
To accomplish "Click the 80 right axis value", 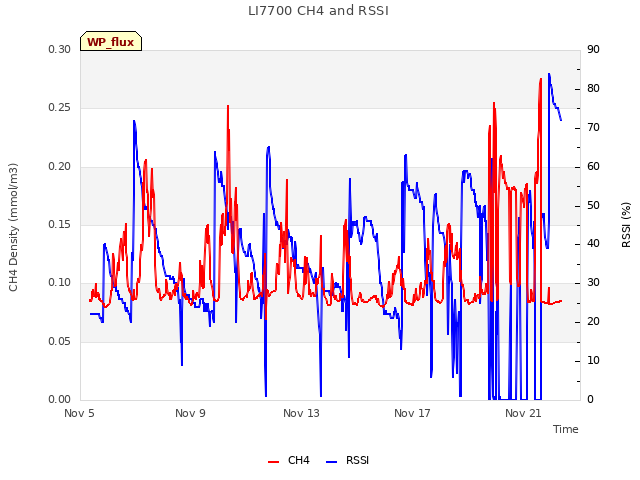I will point(593,89).
